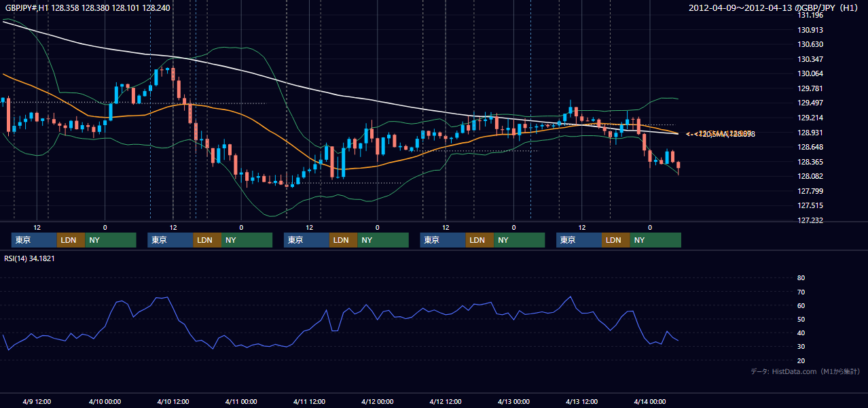The height and width of the screenshot is (408, 868).
Task: Click the RSI 70 level label
Action: point(801,292)
